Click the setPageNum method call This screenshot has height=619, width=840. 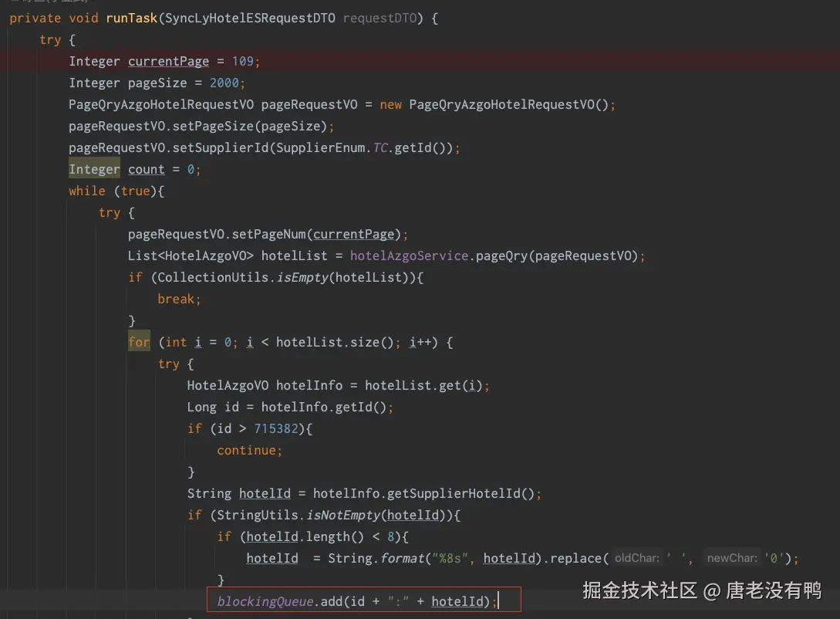pos(269,234)
